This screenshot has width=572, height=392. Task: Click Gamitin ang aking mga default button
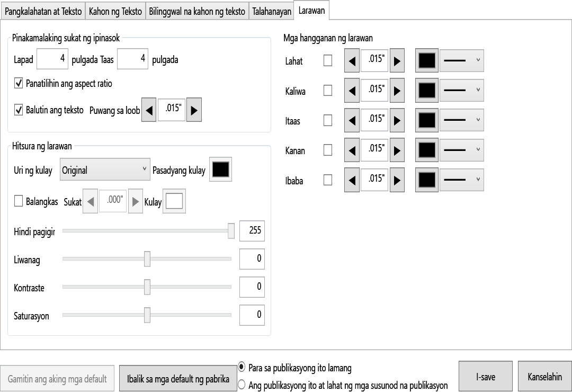pyautogui.click(x=57, y=379)
